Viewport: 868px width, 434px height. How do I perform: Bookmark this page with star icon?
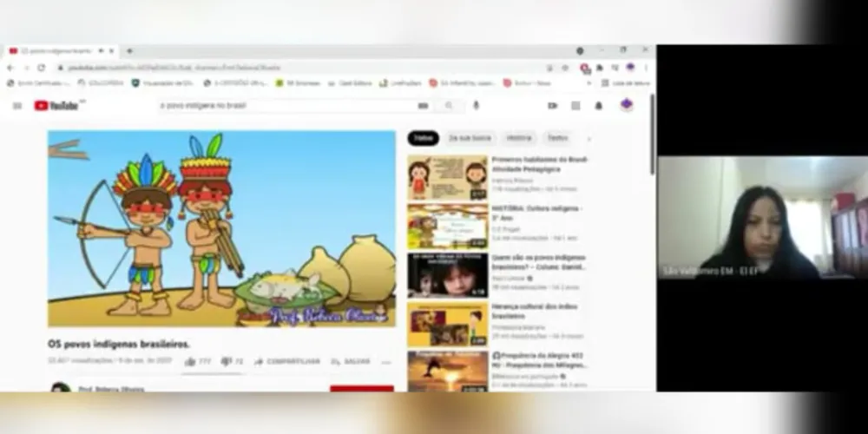point(565,68)
